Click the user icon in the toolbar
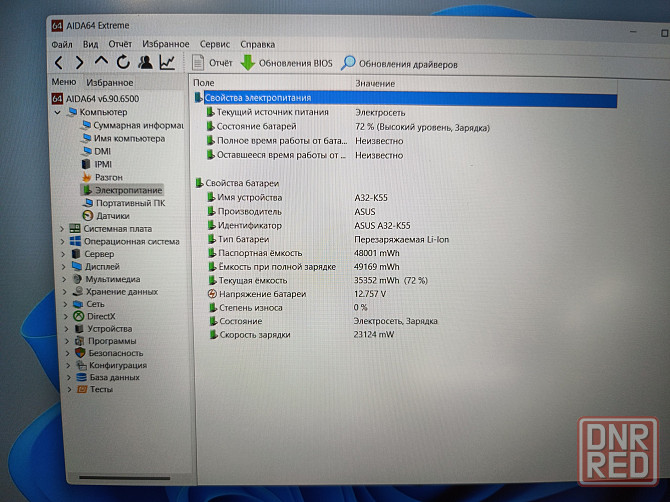Image resolution: width=670 pixels, height=502 pixels. click(145, 63)
